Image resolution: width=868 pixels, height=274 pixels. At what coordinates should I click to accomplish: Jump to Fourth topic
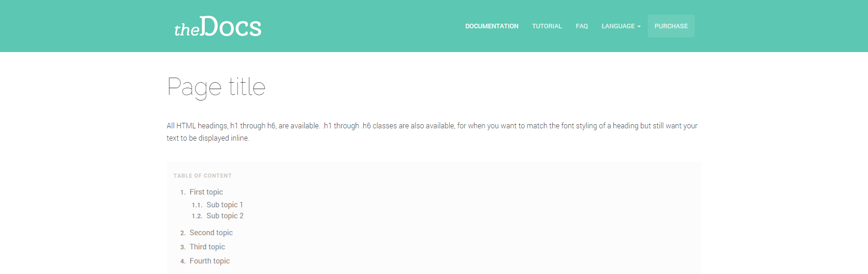209,261
